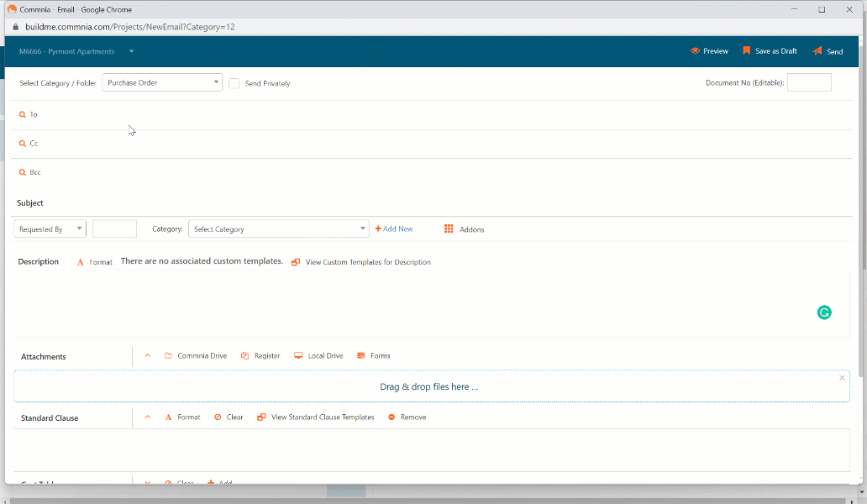Click the Send button label
867x504 pixels.
(834, 51)
